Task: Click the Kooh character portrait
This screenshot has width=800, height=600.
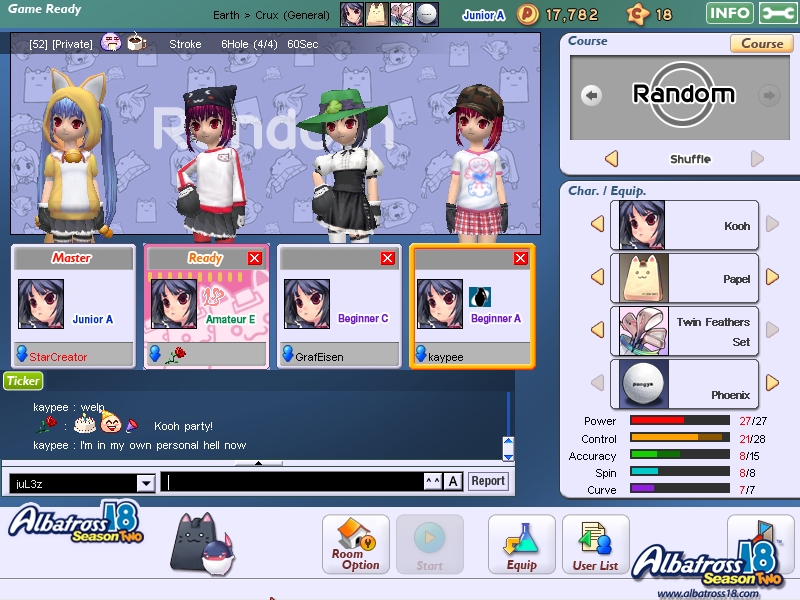Action: (x=641, y=224)
